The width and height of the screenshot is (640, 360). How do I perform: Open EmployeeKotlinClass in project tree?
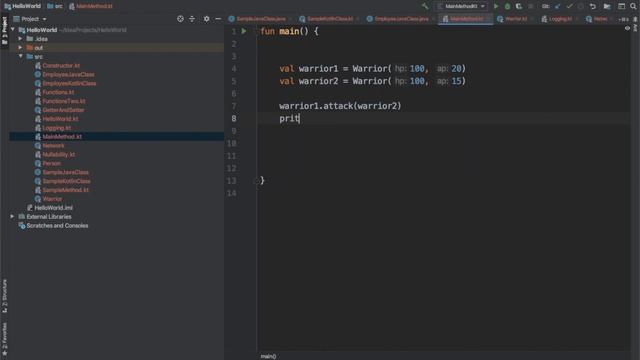click(69, 83)
